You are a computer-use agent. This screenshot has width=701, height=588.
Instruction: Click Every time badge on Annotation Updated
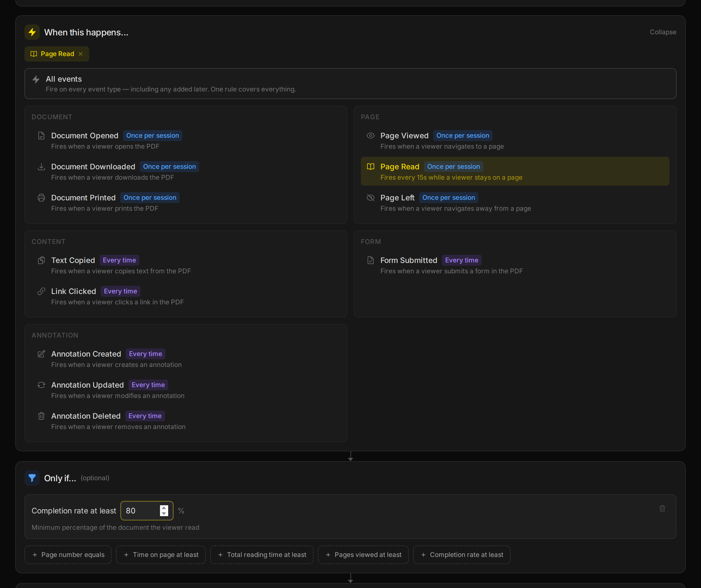click(148, 385)
